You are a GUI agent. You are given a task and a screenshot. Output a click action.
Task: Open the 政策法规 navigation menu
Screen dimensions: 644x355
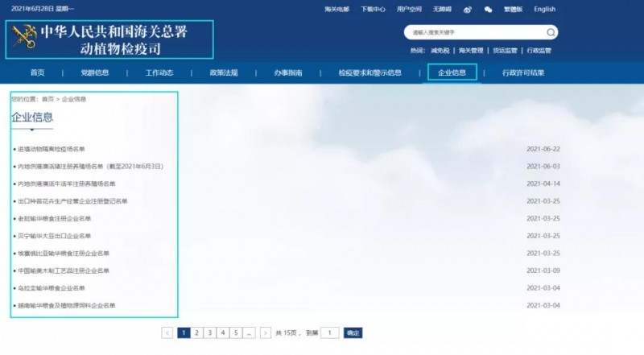click(x=223, y=72)
